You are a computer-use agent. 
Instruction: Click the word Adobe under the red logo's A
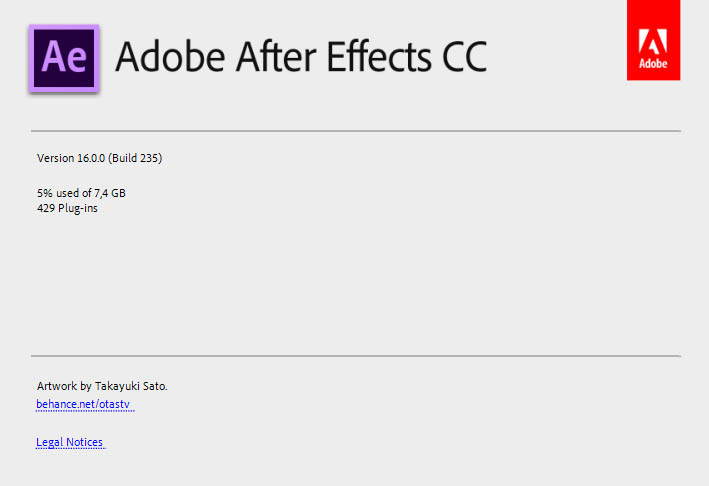pos(653,68)
